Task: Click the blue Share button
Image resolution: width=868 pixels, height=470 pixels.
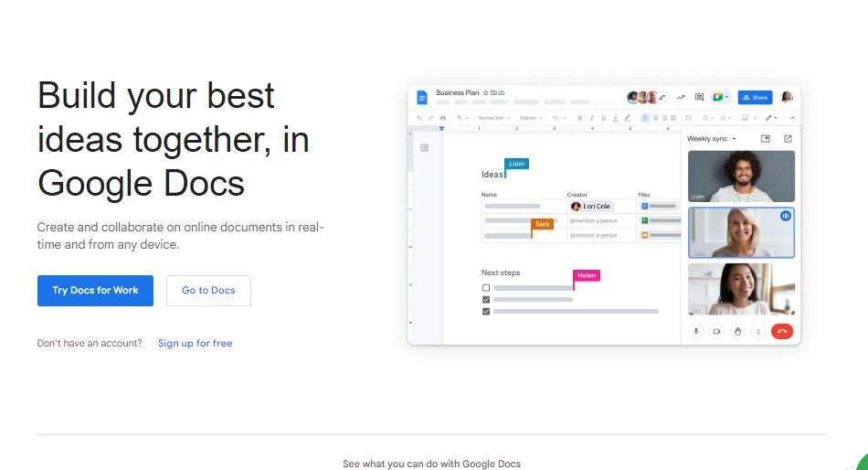Action: 755,98
